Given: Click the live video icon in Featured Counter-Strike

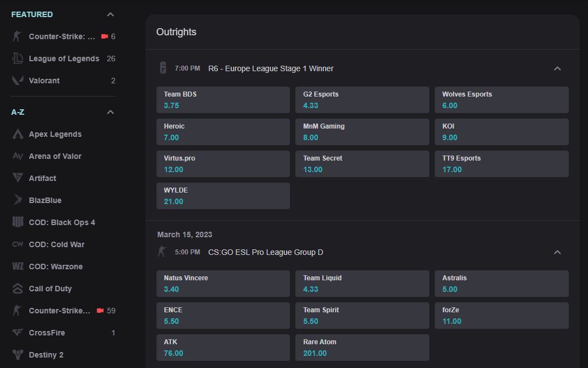Looking at the screenshot, I should click(105, 36).
